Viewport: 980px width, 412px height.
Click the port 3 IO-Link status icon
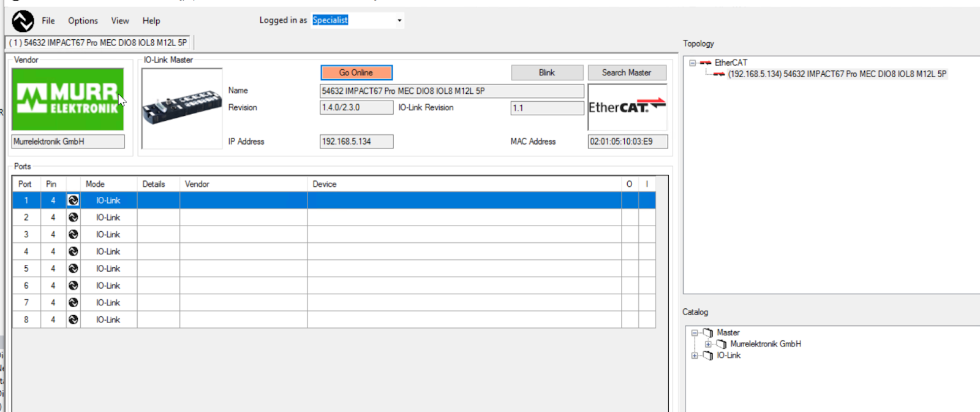[x=73, y=234]
